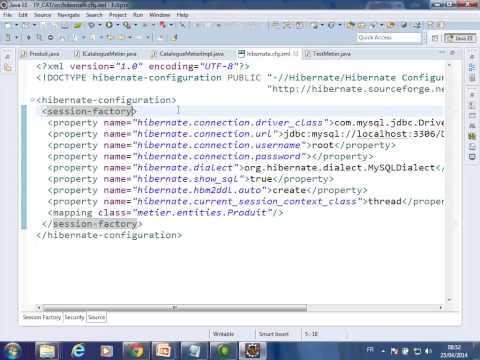This screenshot has width=480, height=360.
Task: Click the horizontal scrollbar thumb
Action: 174,308
